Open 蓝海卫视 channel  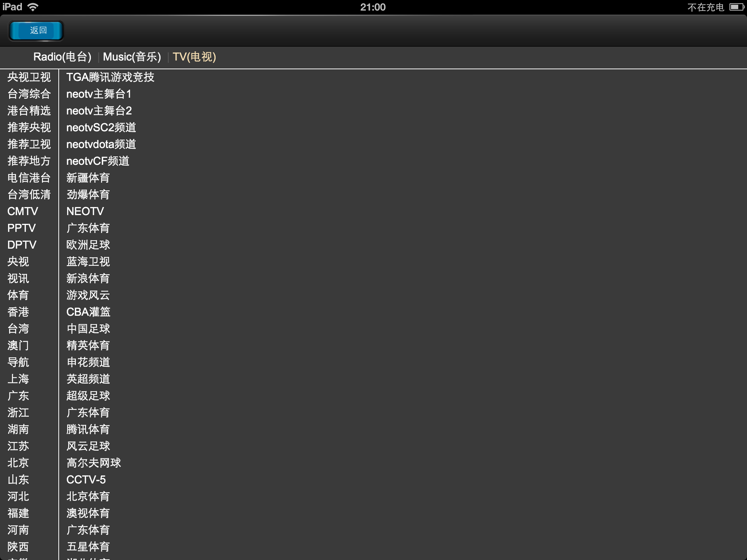click(88, 262)
